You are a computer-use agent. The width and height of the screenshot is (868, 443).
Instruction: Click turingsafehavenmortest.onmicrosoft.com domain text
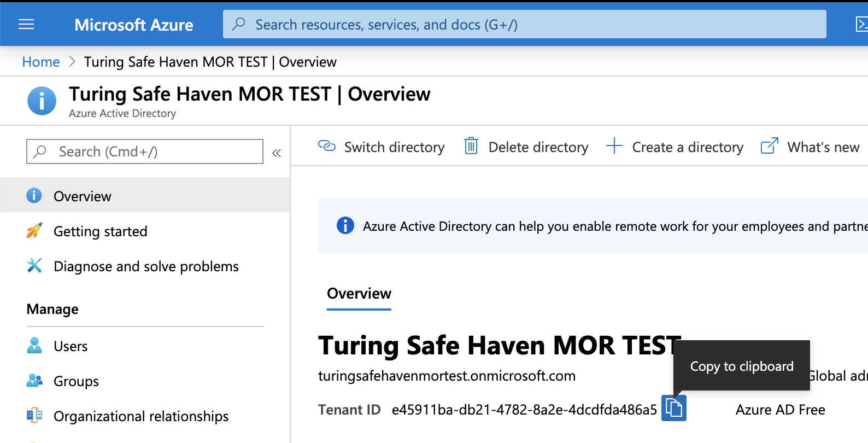click(447, 376)
